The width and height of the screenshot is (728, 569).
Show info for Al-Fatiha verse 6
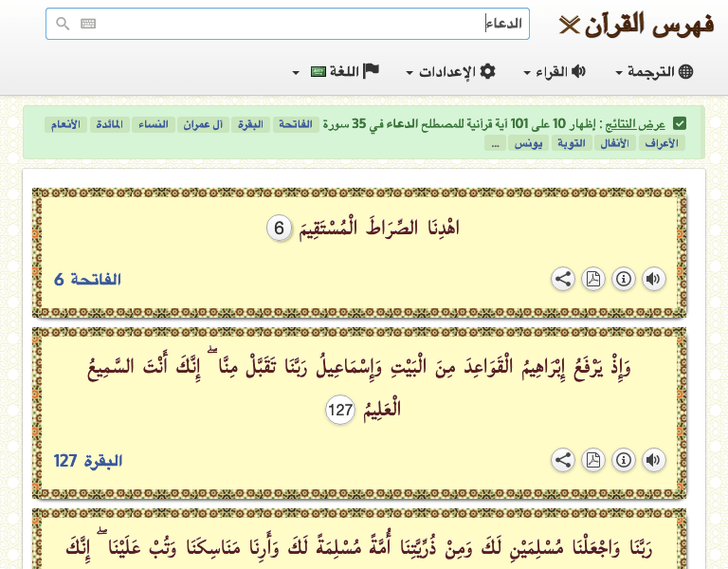tap(623, 279)
